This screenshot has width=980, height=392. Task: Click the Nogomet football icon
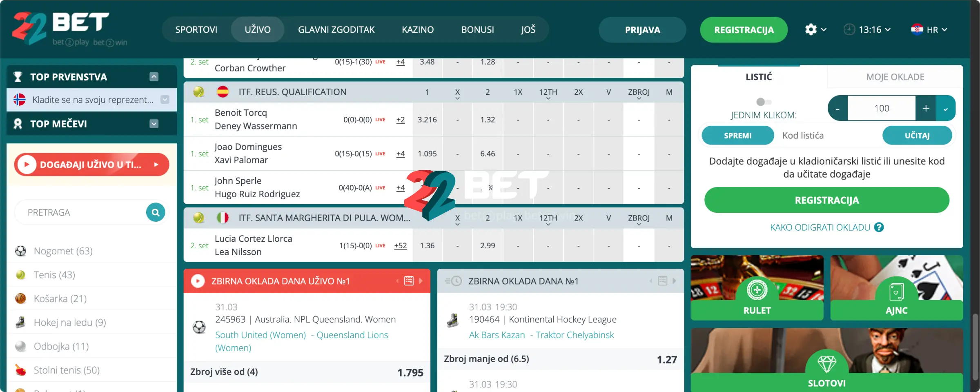20,251
